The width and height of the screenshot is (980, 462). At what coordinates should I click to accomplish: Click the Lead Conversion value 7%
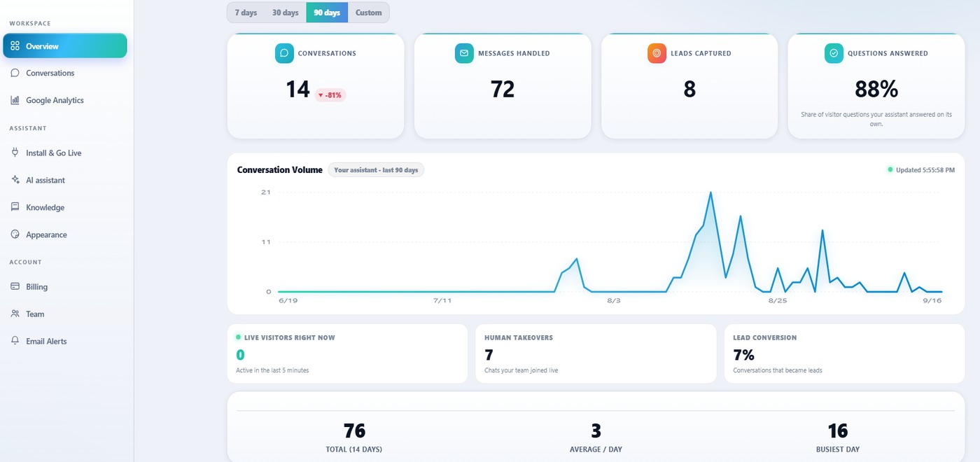point(743,355)
